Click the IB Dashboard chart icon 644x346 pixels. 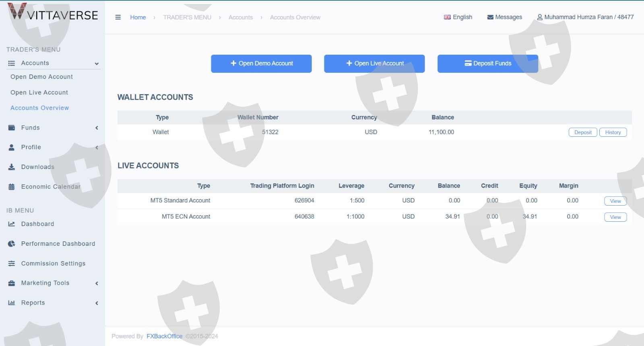(12, 224)
